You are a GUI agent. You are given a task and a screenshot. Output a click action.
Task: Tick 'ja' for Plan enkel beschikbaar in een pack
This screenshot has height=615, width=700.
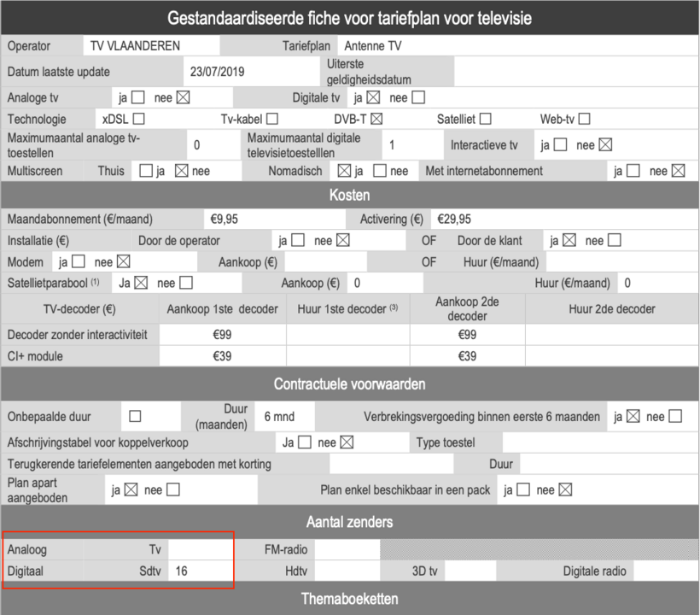pyautogui.click(x=523, y=490)
